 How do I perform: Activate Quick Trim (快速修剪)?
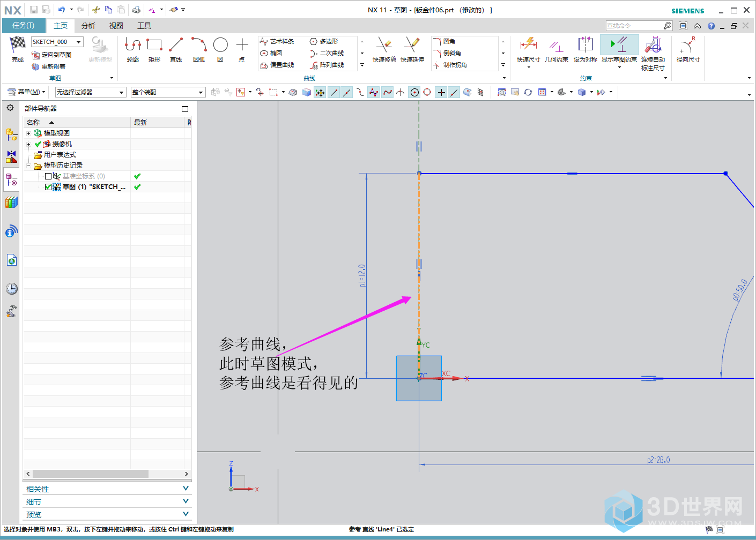point(384,50)
